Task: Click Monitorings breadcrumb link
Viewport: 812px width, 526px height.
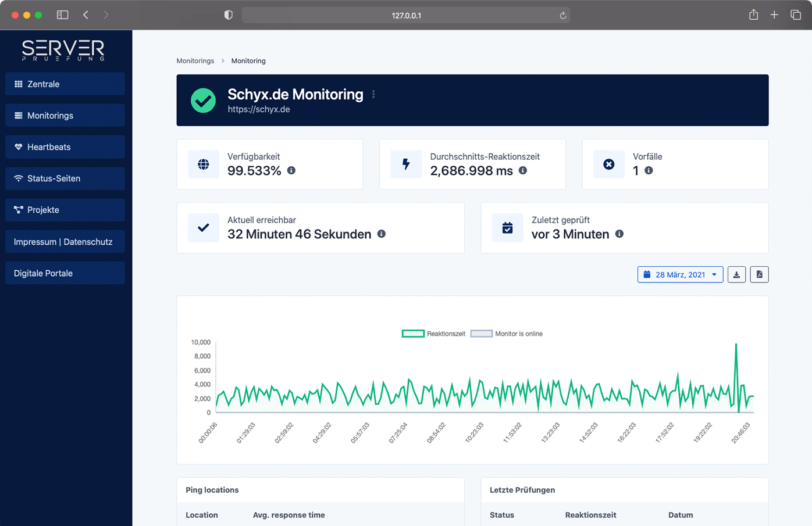Action: point(195,61)
